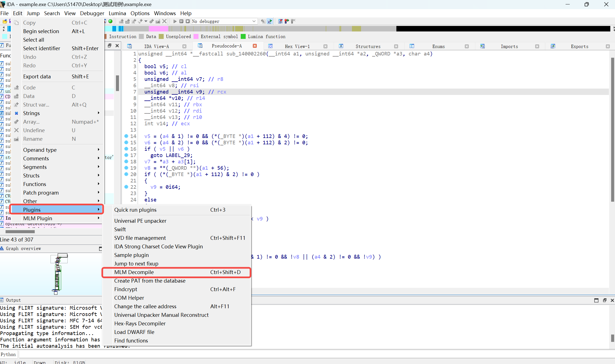Open the Options menu
The height and width of the screenshot is (364, 615).
tap(140, 13)
